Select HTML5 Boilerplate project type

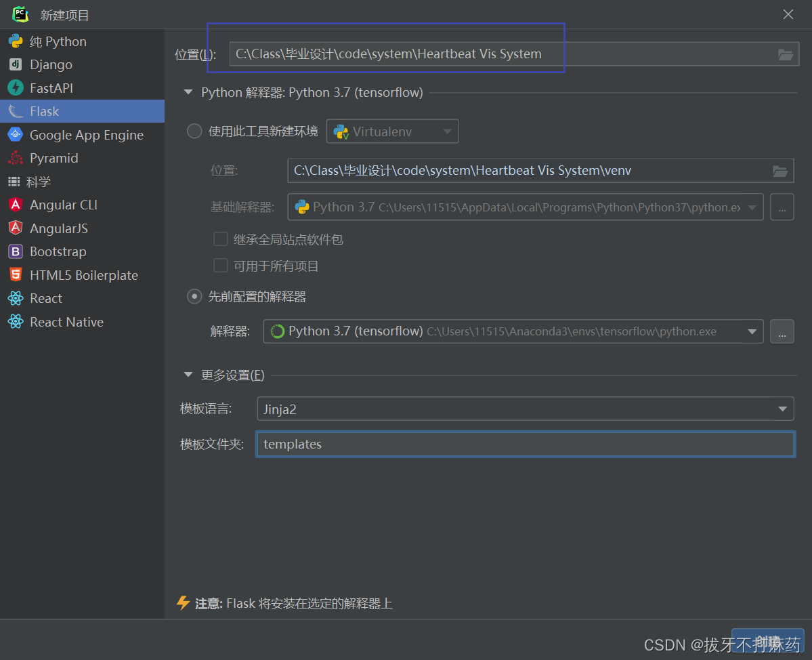point(83,274)
